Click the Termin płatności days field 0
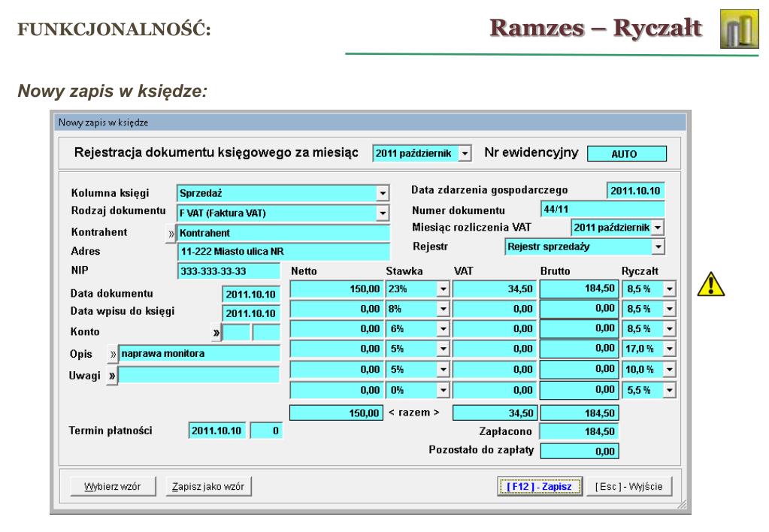Viewport: 769px width, 532px height. [266, 431]
